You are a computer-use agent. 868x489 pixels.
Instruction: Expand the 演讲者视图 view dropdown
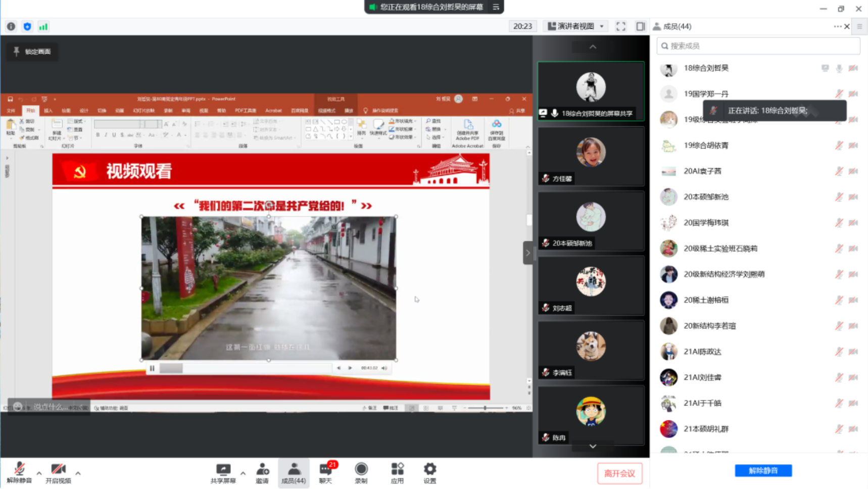tap(576, 26)
